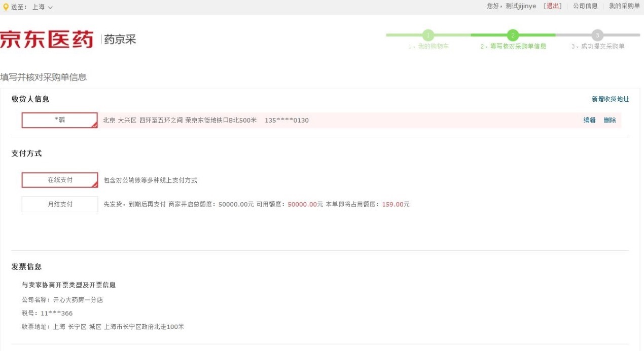Image resolution: width=644 pixels, height=351 pixels.
Task: Click the 3、成功提交采购单 step label
Action: click(x=597, y=47)
